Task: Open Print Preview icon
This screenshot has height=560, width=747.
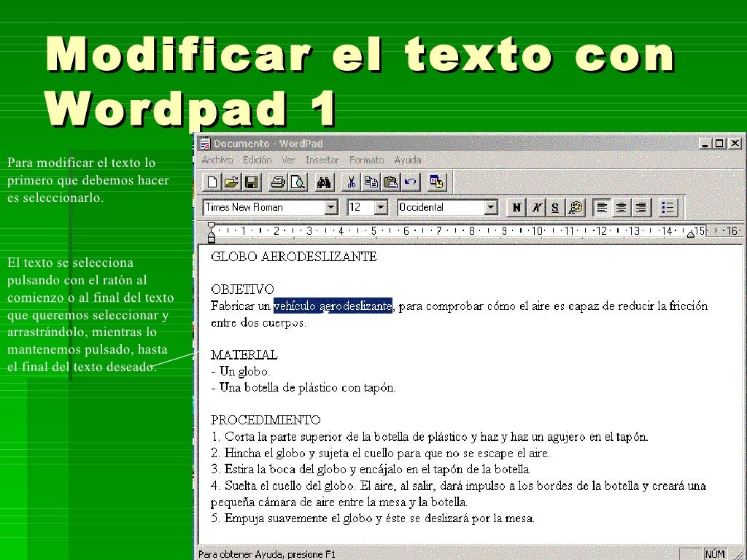Action: pyautogui.click(x=298, y=182)
